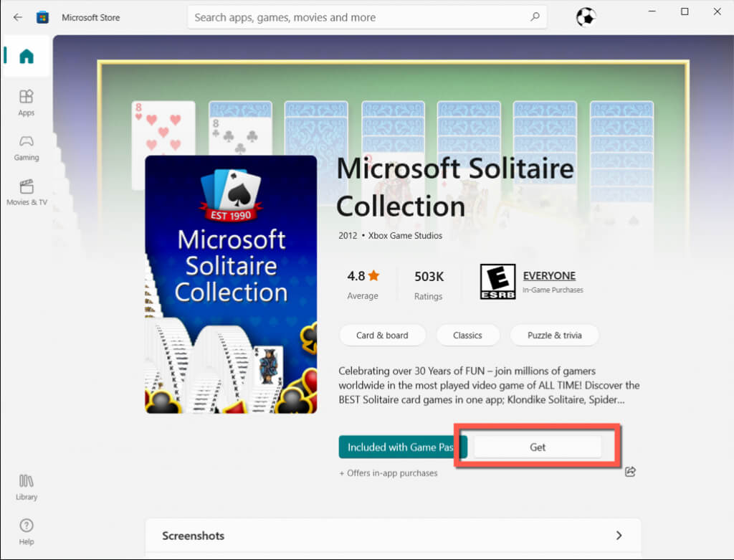Expand the Screenshots section chevron
This screenshot has height=560, width=734.
coord(619,535)
